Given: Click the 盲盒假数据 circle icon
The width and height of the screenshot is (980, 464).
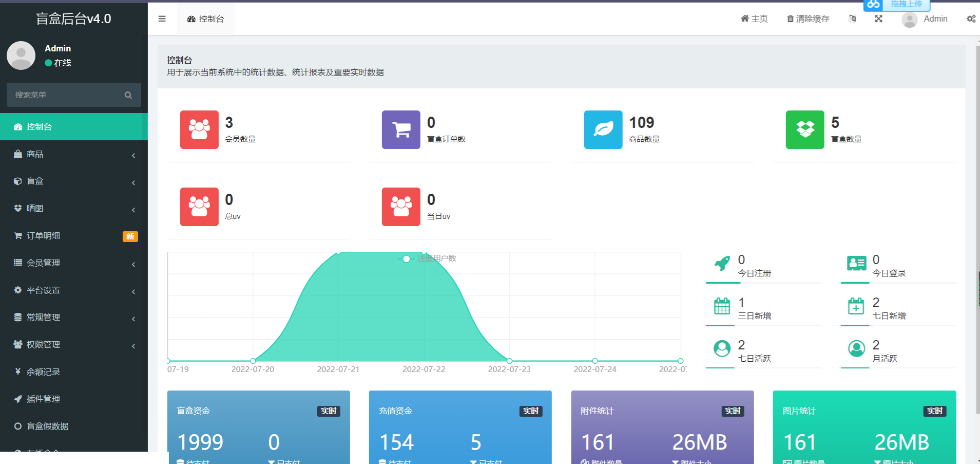Looking at the screenshot, I should (18, 426).
